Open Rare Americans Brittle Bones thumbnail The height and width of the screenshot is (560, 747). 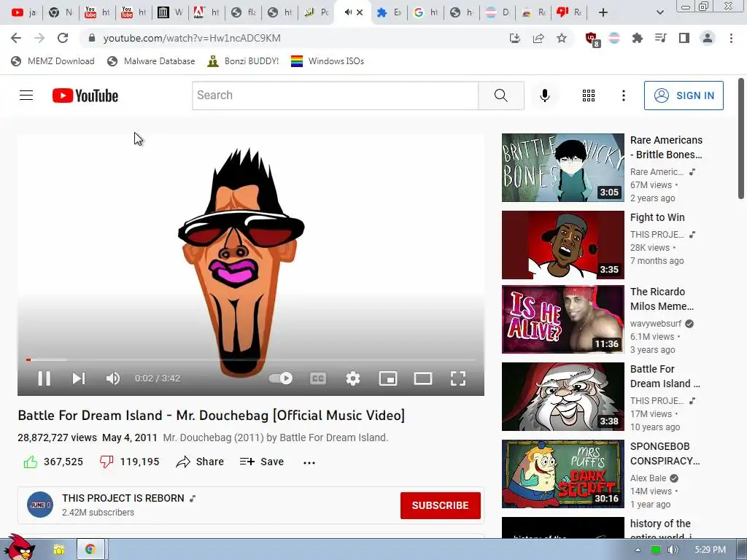click(562, 168)
